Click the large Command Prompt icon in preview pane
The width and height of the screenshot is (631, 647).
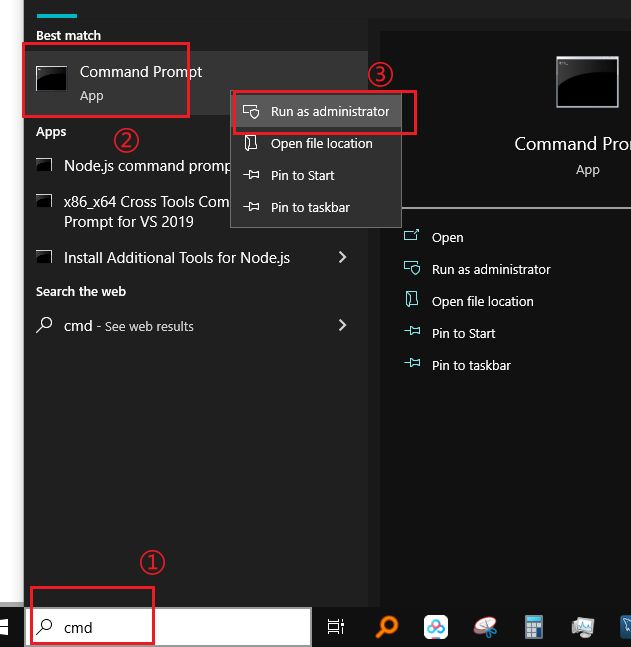point(587,82)
